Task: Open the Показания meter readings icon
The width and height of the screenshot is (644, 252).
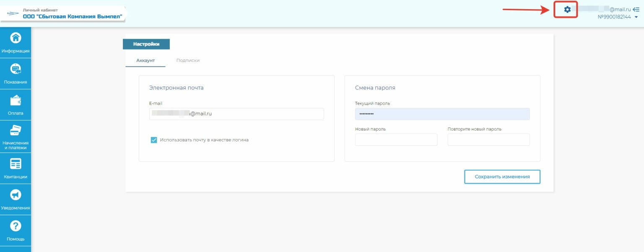Action: pyautogui.click(x=16, y=69)
